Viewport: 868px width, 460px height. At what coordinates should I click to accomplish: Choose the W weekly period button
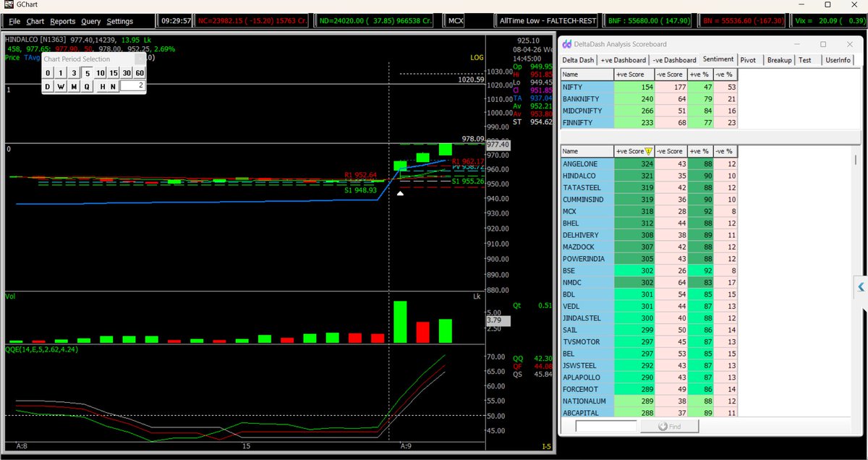pos(61,86)
